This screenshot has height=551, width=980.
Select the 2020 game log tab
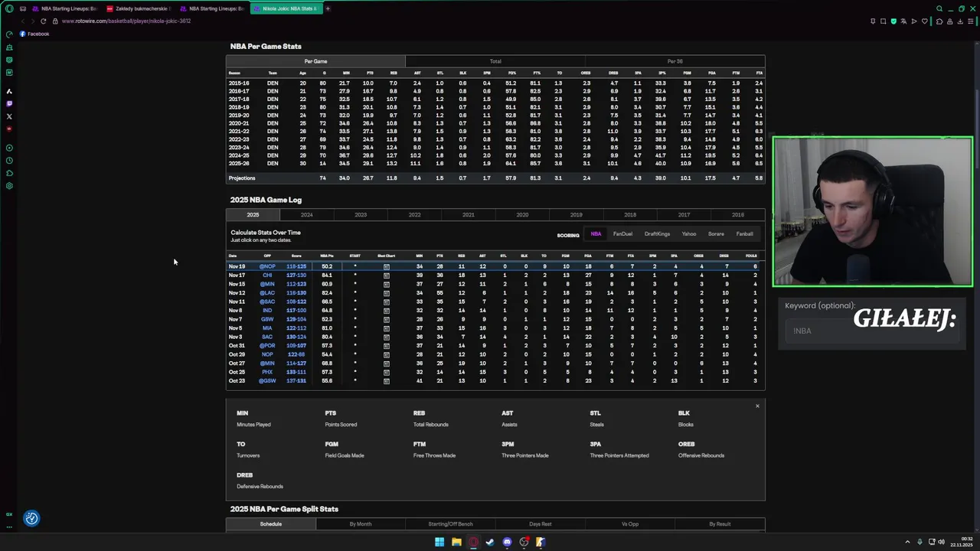point(522,215)
